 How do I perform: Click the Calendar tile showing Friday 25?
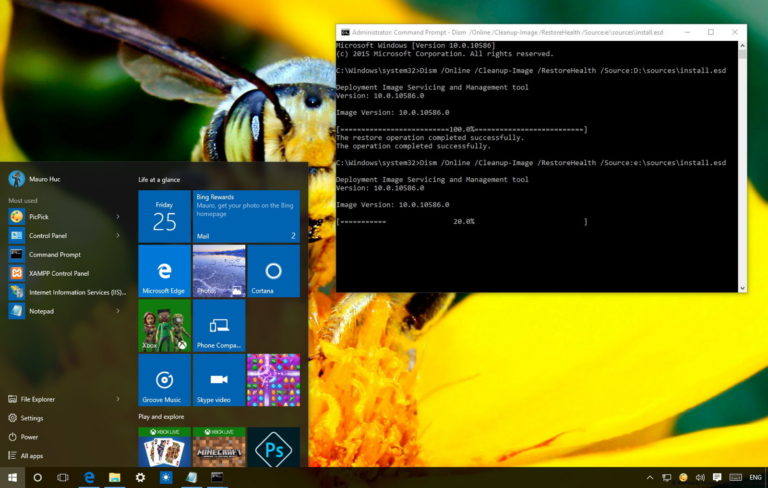tap(164, 216)
